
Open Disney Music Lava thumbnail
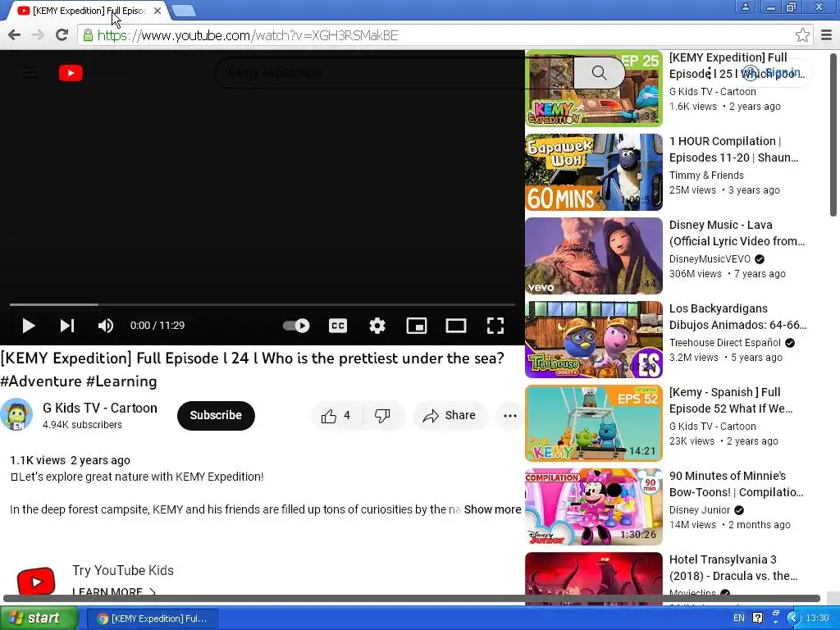point(594,256)
